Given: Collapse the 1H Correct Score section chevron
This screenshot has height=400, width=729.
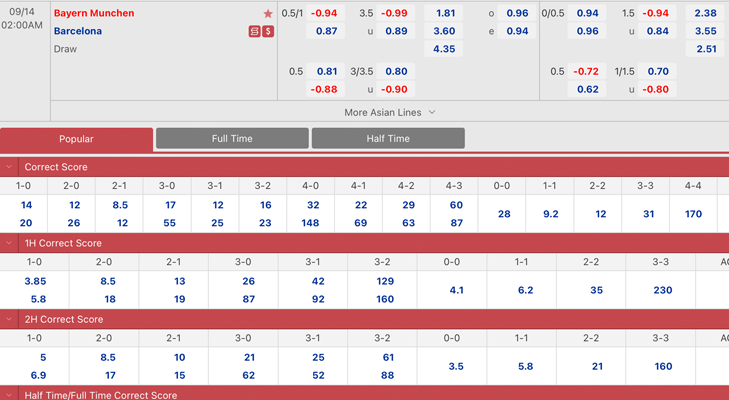Looking at the screenshot, I should (9, 243).
